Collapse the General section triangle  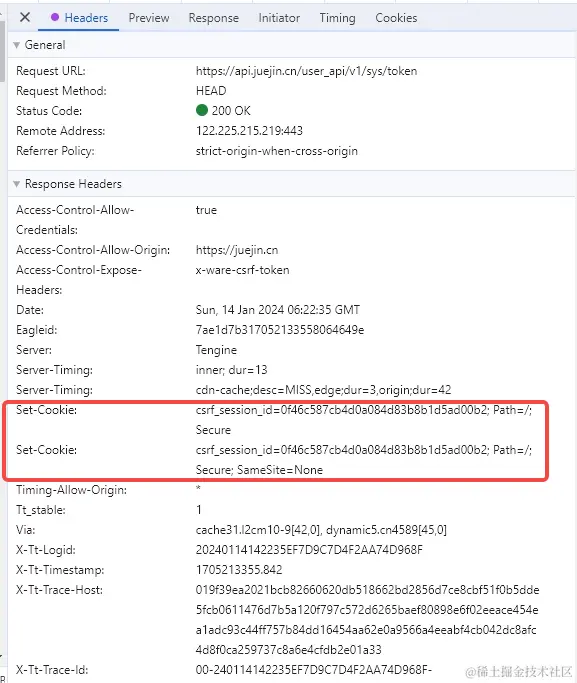17,45
